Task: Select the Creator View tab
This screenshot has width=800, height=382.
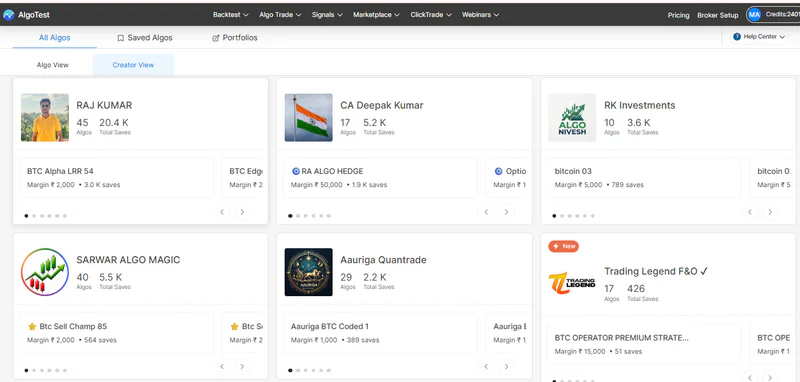Action: 133,65
